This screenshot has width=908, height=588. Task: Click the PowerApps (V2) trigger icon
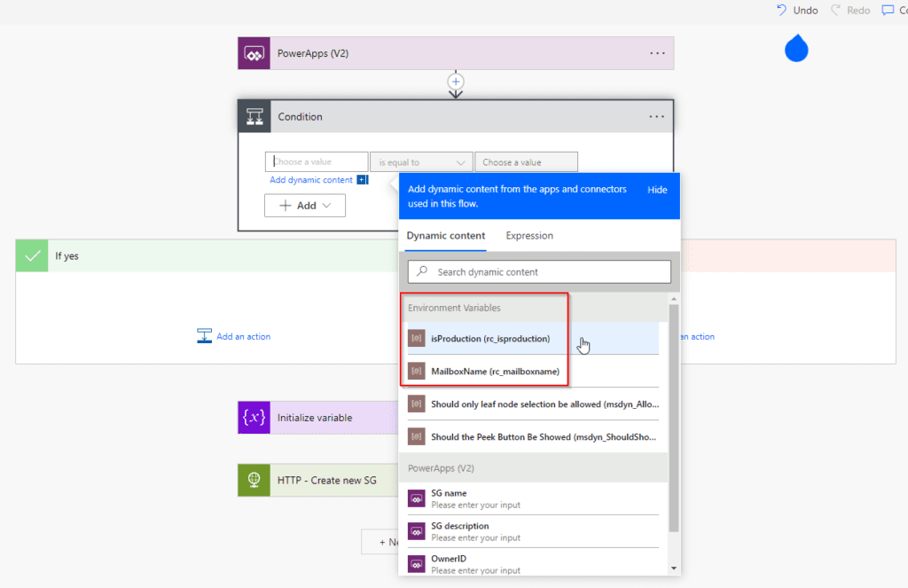coord(254,53)
